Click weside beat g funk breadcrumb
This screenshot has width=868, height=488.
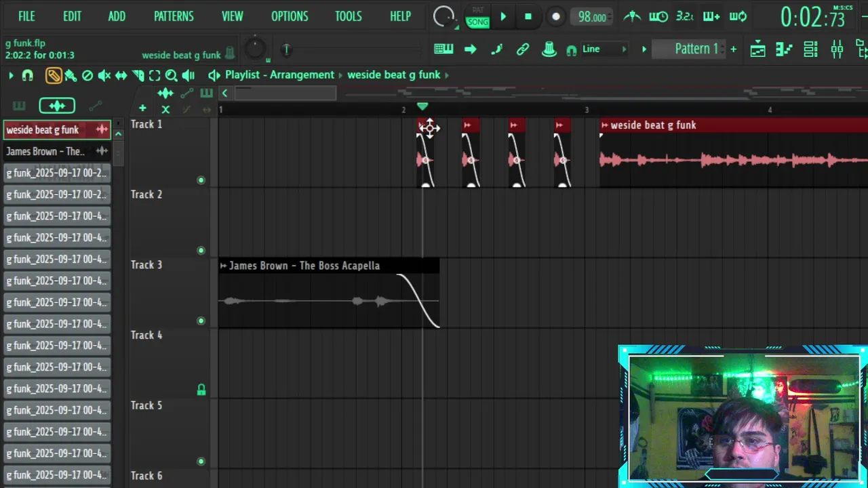point(394,75)
